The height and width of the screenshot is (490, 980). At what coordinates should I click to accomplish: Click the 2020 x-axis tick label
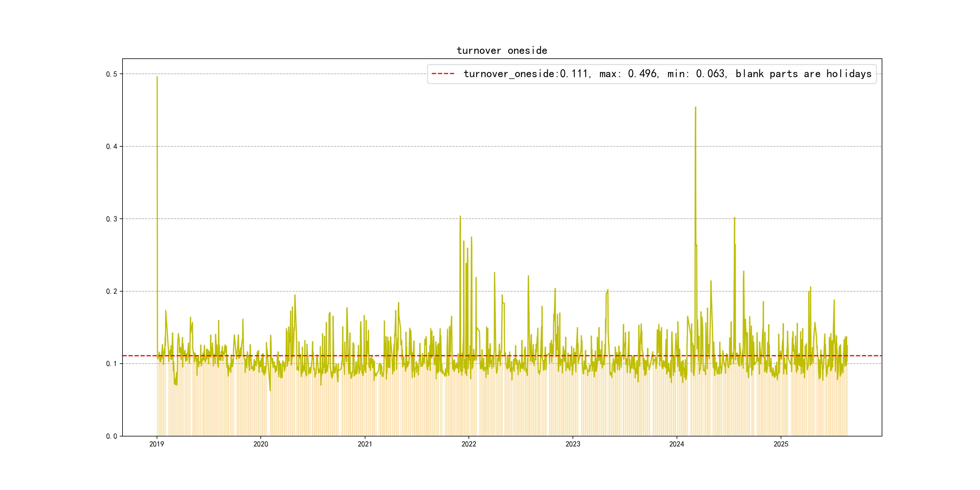tap(261, 444)
